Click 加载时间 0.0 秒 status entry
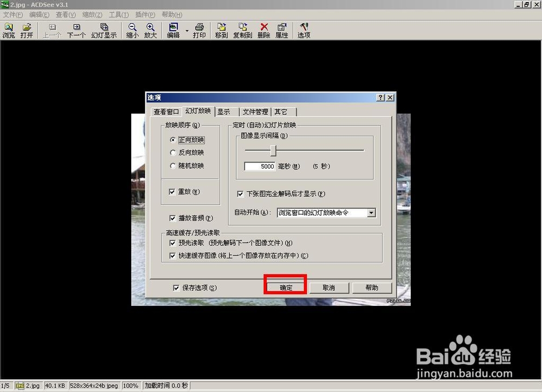This screenshot has width=542, height=392. [x=166, y=386]
